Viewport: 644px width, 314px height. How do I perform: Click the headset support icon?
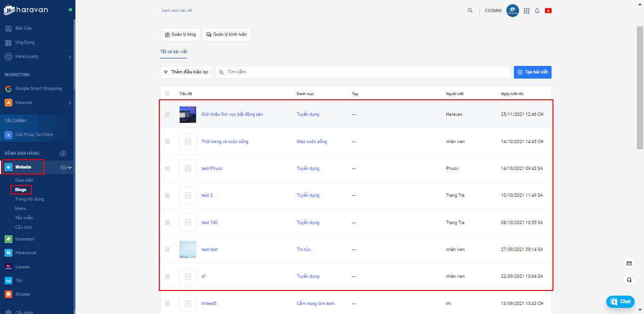pyautogui.click(x=629, y=280)
